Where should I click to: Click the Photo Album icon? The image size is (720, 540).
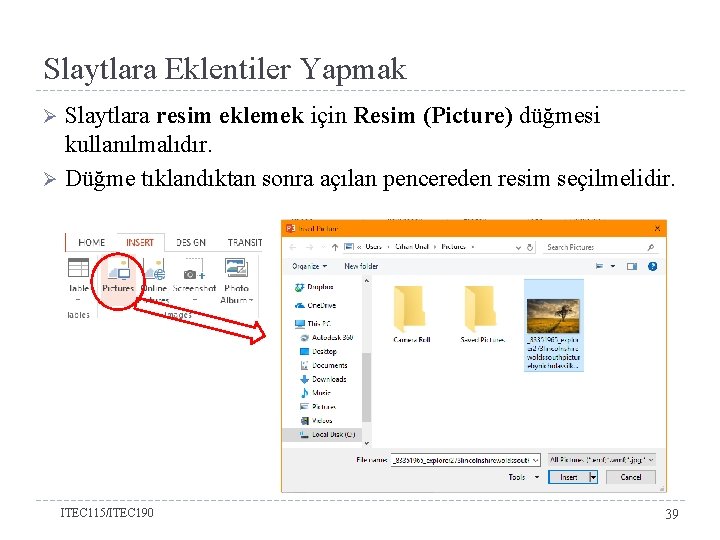click(x=236, y=267)
